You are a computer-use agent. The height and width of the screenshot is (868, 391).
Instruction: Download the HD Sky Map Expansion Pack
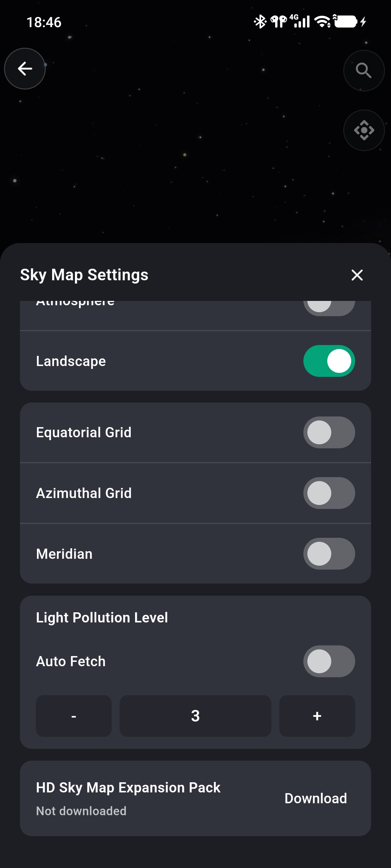coord(316,799)
